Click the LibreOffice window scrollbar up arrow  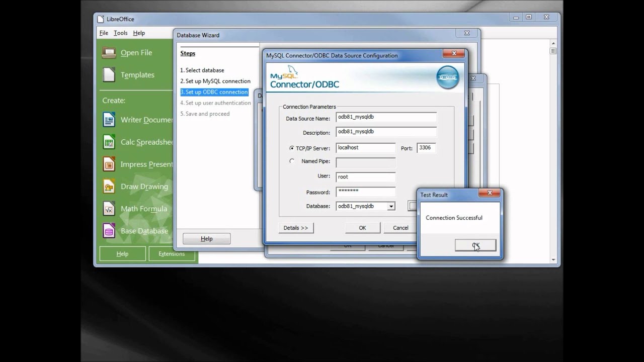coord(553,43)
